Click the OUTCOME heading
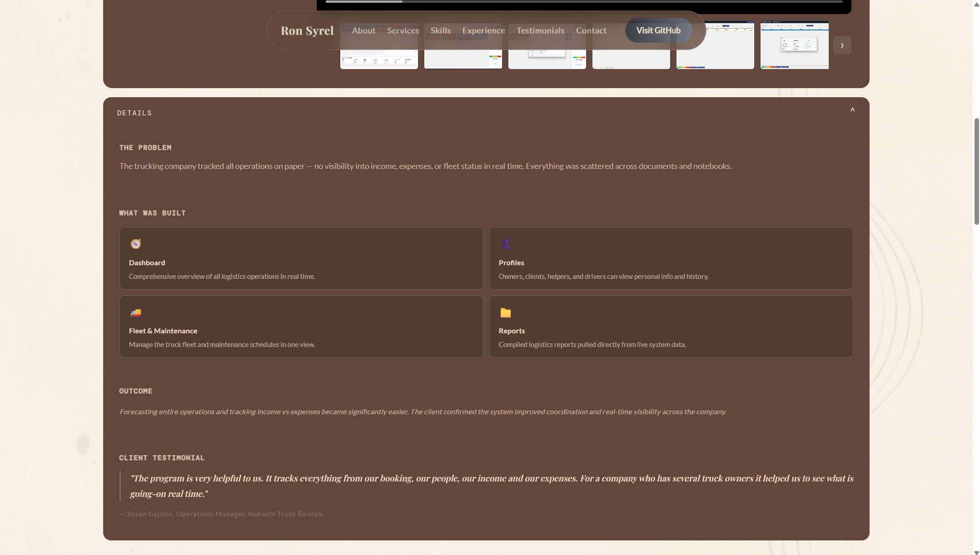The image size is (980, 555). [x=135, y=391]
